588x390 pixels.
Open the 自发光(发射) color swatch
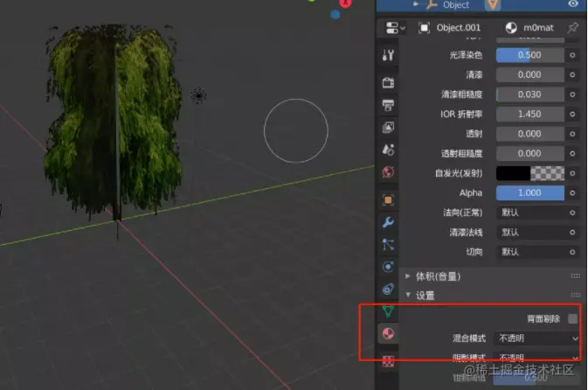pyautogui.click(x=530, y=173)
